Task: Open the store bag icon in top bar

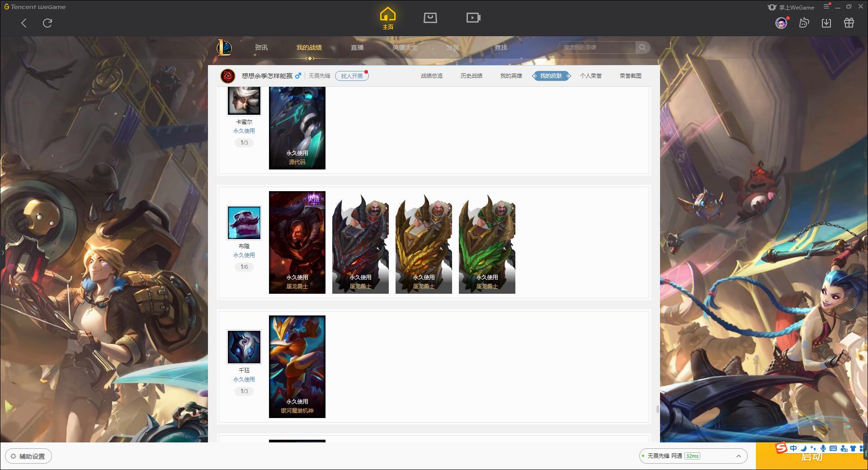Action: coord(430,18)
